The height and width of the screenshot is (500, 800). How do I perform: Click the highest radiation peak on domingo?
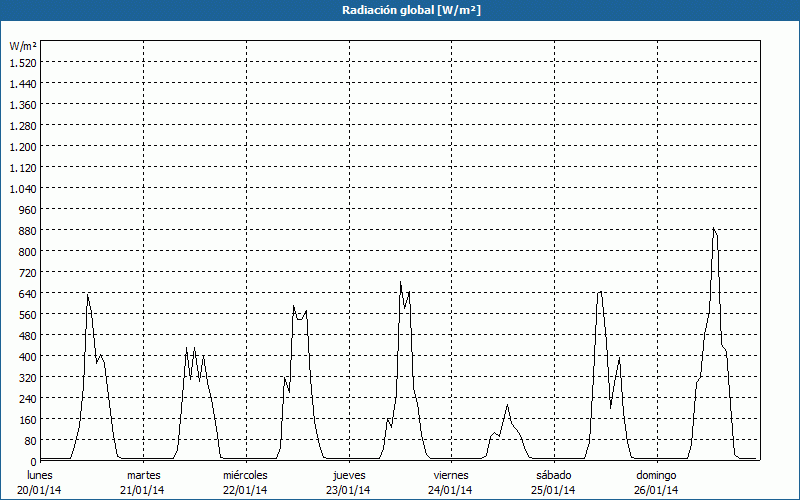pyautogui.click(x=714, y=229)
